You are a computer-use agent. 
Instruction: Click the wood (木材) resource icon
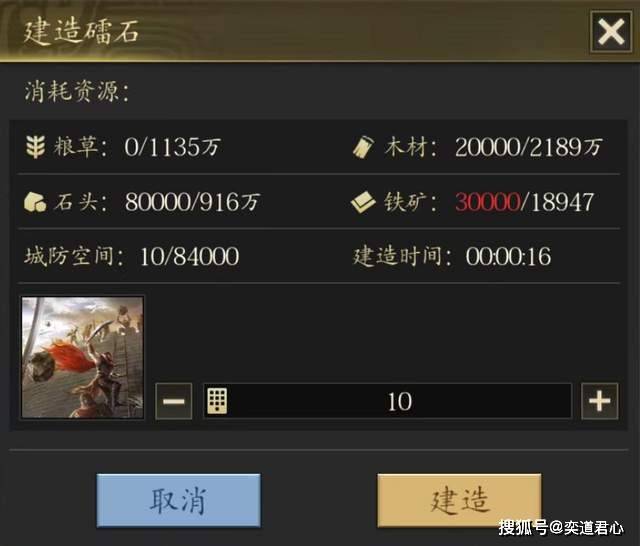click(363, 147)
